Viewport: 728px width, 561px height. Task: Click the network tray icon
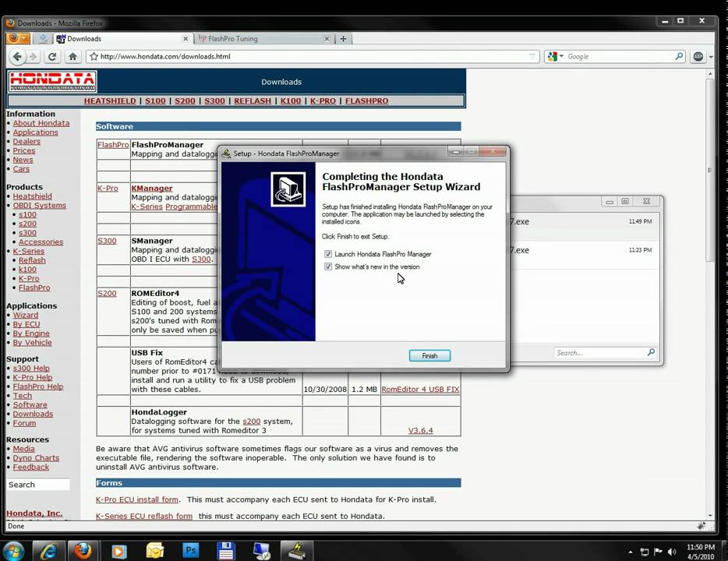click(x=645, y=552)
